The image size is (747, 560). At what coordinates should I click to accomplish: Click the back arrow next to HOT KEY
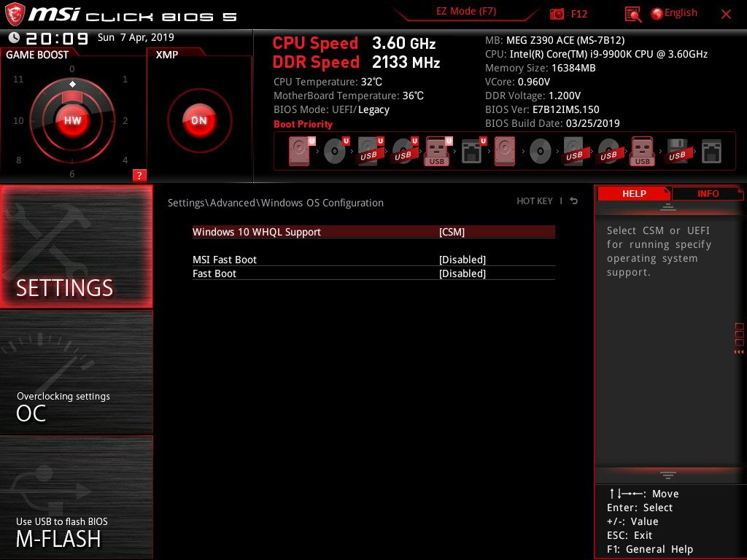click(x=574, y=201)
